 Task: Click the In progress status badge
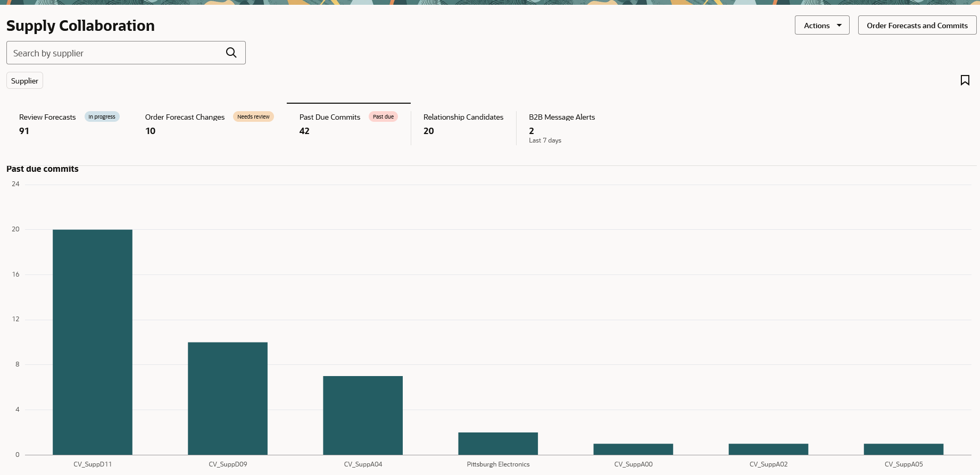coord(102,116)
